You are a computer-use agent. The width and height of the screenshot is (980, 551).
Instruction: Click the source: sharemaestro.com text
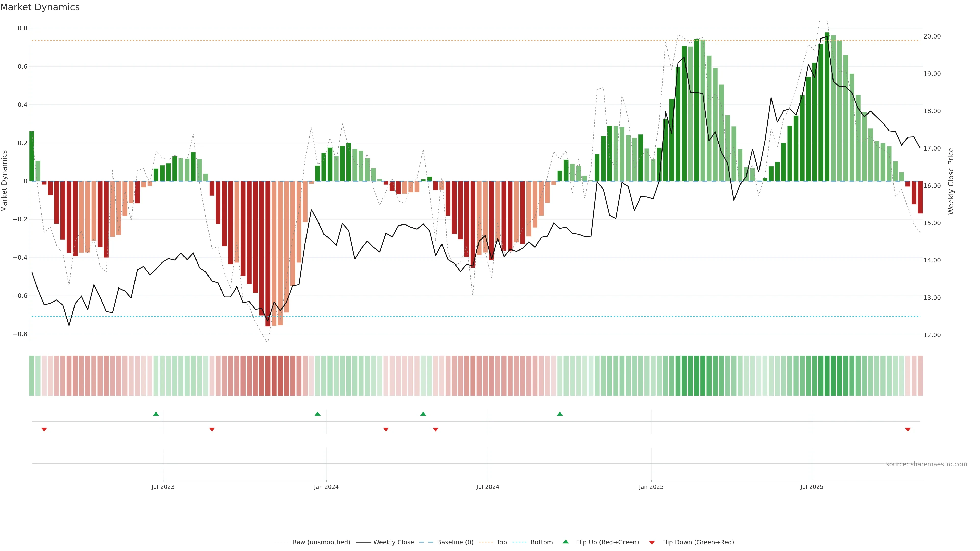[x=926, y=464]
